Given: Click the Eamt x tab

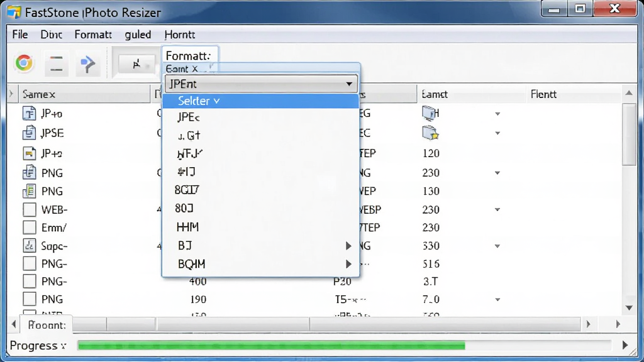Looking at the screenshot, I should click(182, 69).
